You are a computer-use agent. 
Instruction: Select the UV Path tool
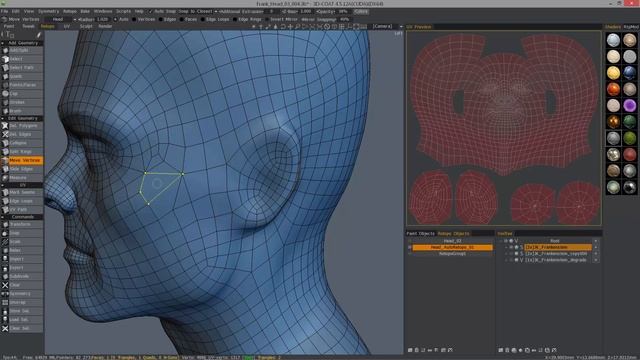pos(22,209)
